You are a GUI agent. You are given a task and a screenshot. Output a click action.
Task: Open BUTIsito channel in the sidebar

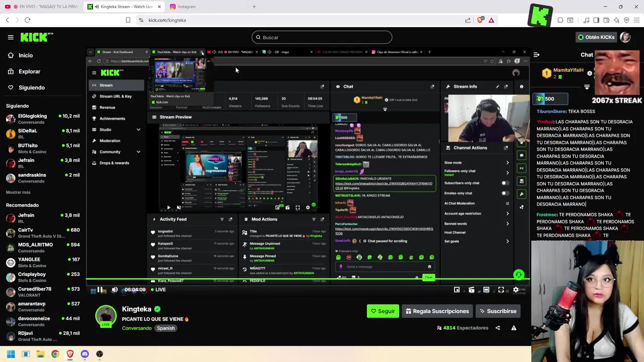click(x=43, y=148)
